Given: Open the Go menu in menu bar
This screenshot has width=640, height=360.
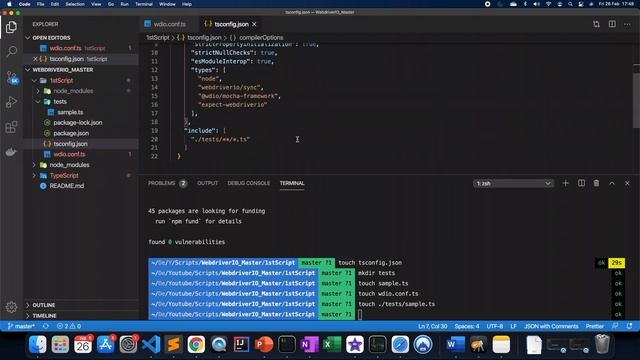Looking at the screenshot, I should [111, 4].
